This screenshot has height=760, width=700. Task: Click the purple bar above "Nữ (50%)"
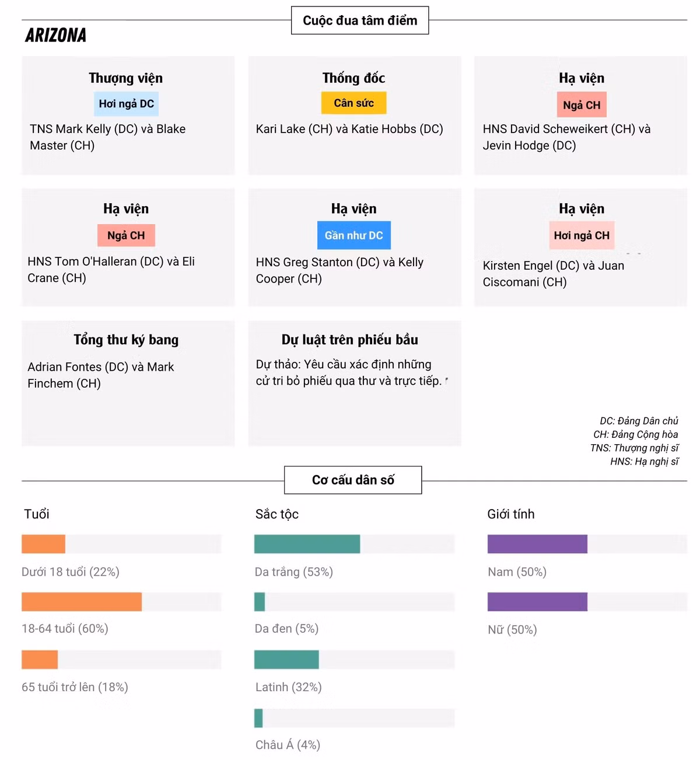pyautogui.click(x=537, y=602)
